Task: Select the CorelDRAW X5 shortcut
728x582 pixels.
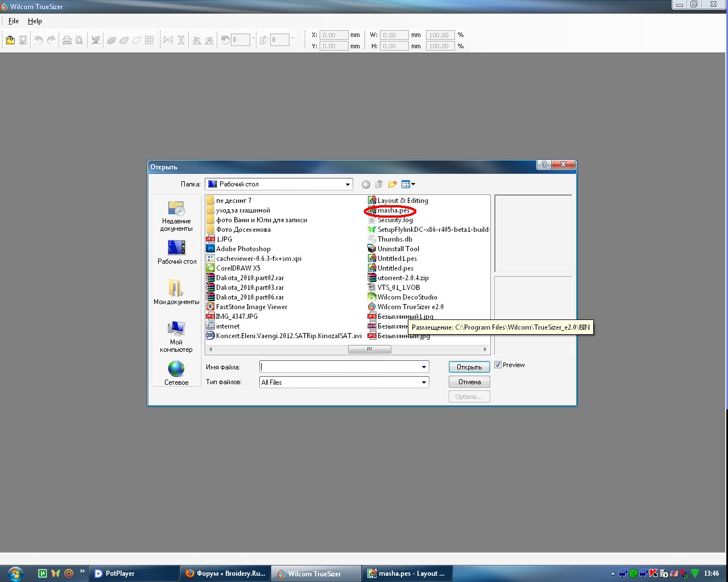Action: point(234,268)
